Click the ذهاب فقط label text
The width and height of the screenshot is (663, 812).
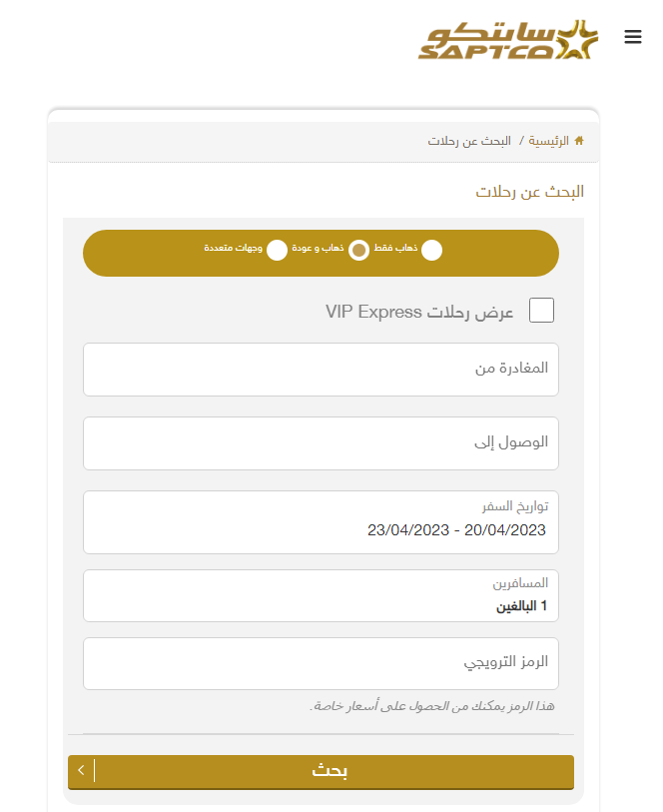coord(396,247)
